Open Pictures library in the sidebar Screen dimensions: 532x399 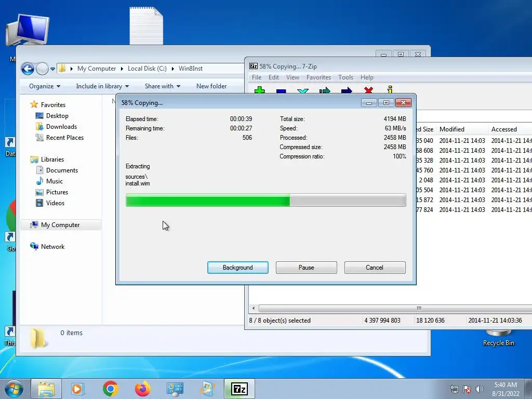pos(57,192)
